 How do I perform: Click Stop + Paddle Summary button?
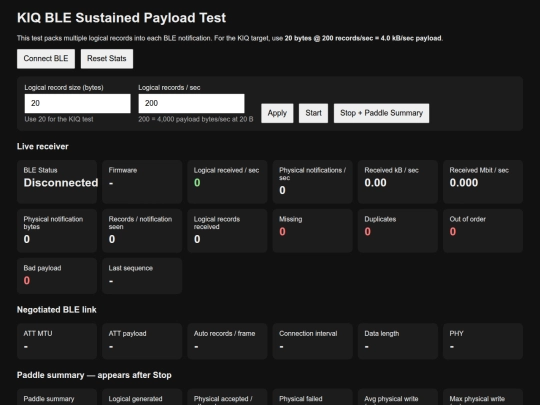382,113
